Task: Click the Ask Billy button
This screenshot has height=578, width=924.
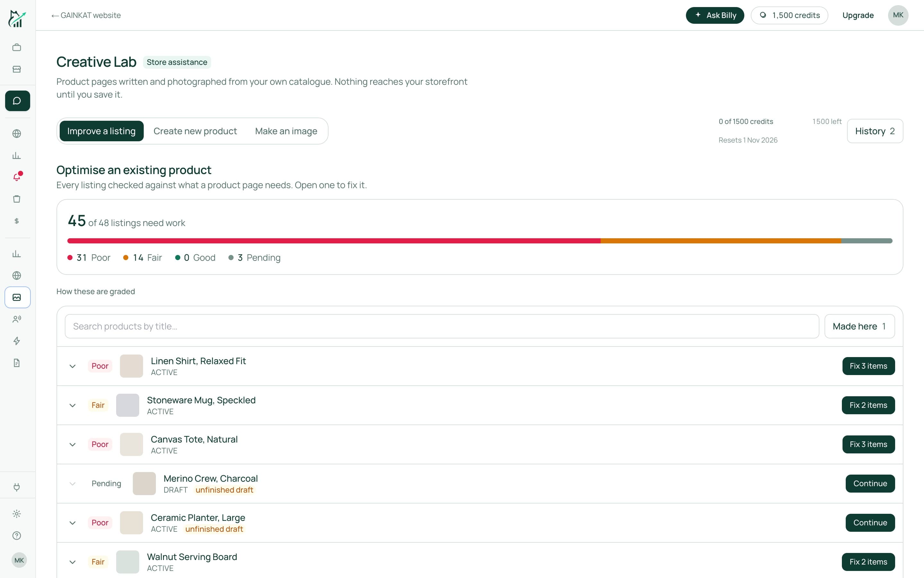Action: 715,15
